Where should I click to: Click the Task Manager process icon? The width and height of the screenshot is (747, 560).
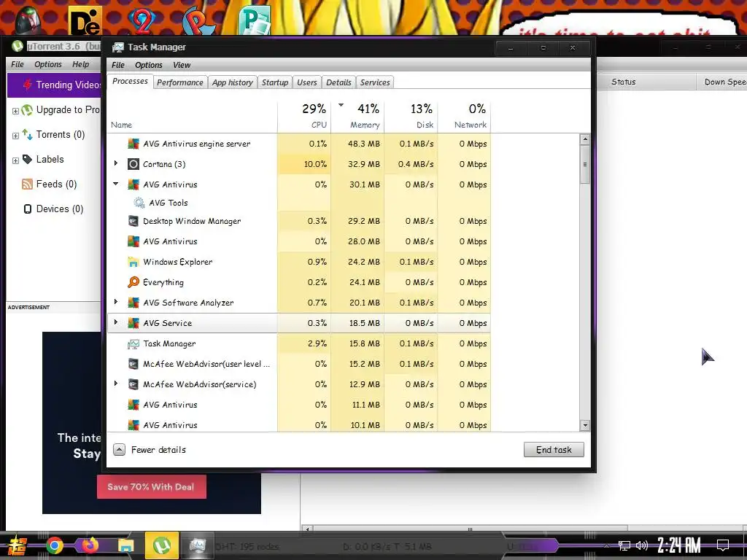[x=133, y=344]
